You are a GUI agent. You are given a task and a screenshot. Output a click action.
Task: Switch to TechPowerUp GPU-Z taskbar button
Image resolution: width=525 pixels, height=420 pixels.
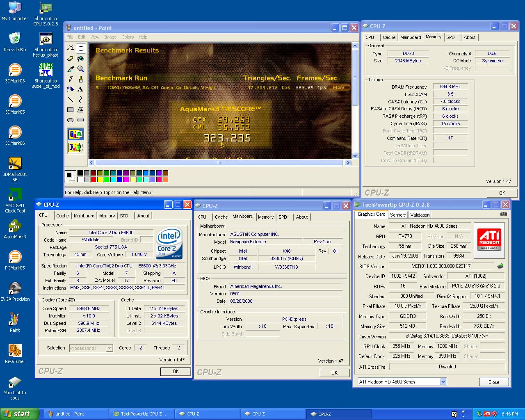coord(142,414)
